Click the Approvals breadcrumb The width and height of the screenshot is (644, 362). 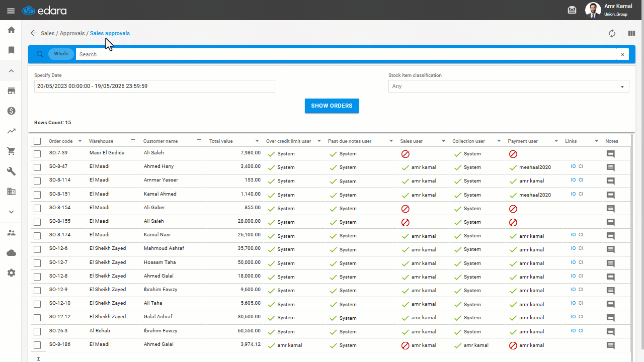pos(72,33)
